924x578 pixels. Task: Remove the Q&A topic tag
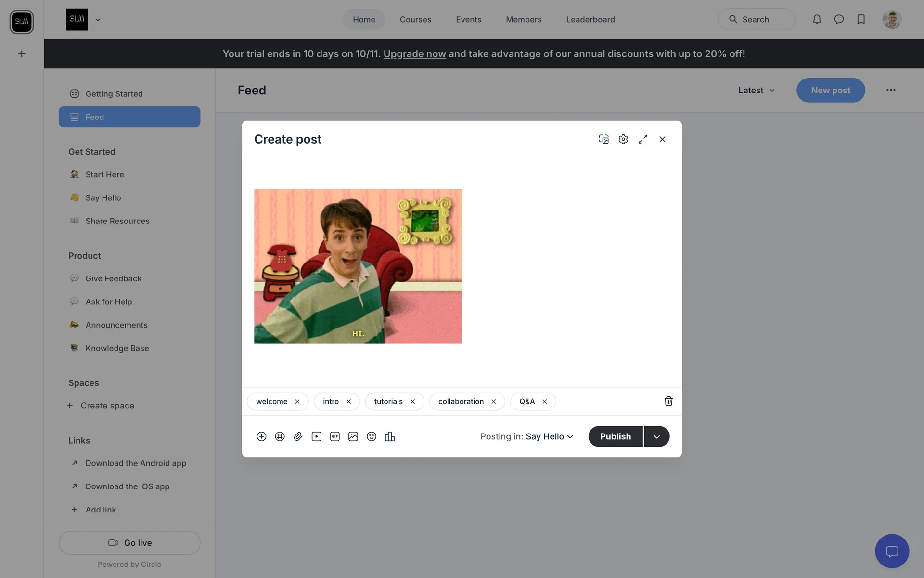point(545,402)
